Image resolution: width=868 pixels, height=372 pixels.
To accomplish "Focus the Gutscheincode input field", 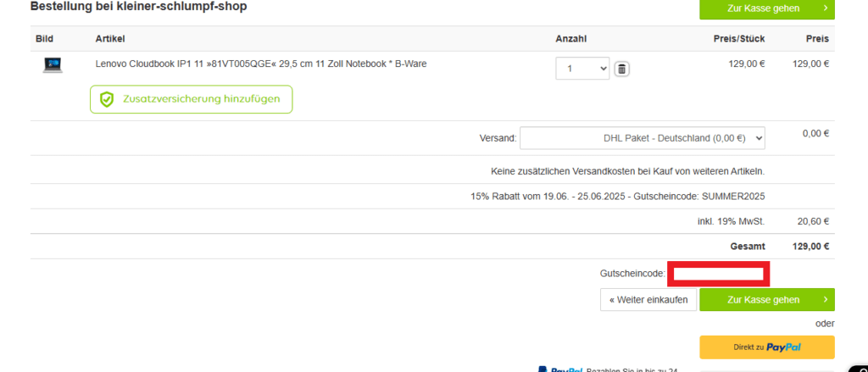I will pos(718,274).
